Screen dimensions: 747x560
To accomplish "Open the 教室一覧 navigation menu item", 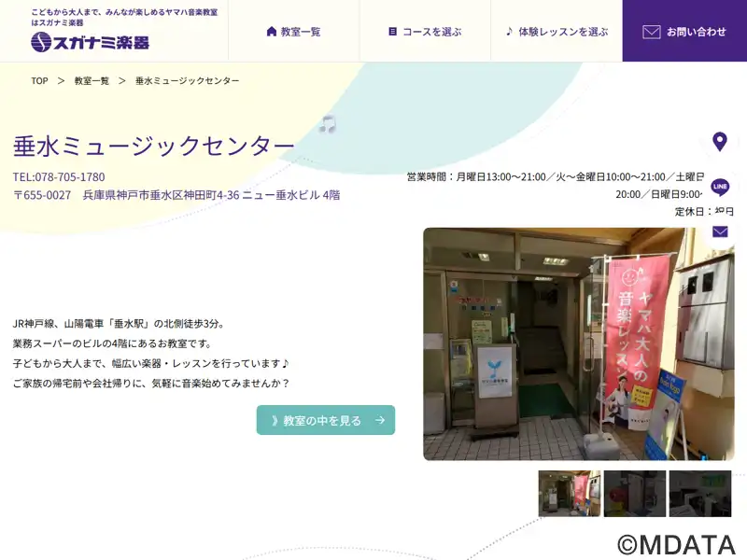I will point(293,32).
